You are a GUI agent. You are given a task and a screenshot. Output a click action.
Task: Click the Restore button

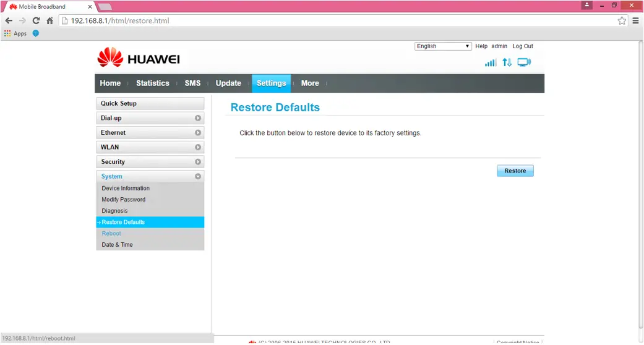tap(515, 171)
